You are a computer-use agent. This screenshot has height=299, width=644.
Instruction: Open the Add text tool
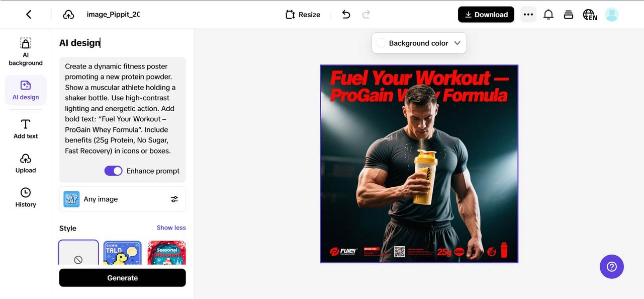[26, 129]
